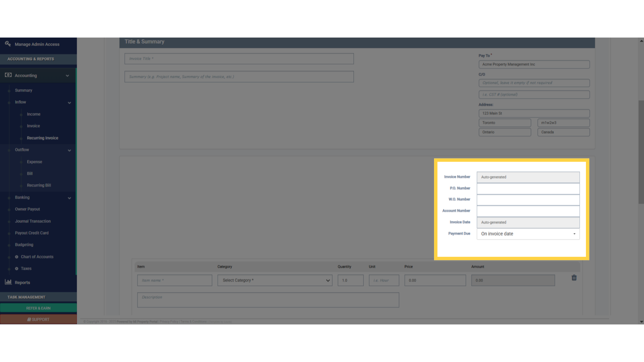Click the Reports bar chart icon
Viewport: 644px width, 362px height.
pos(8,282)
